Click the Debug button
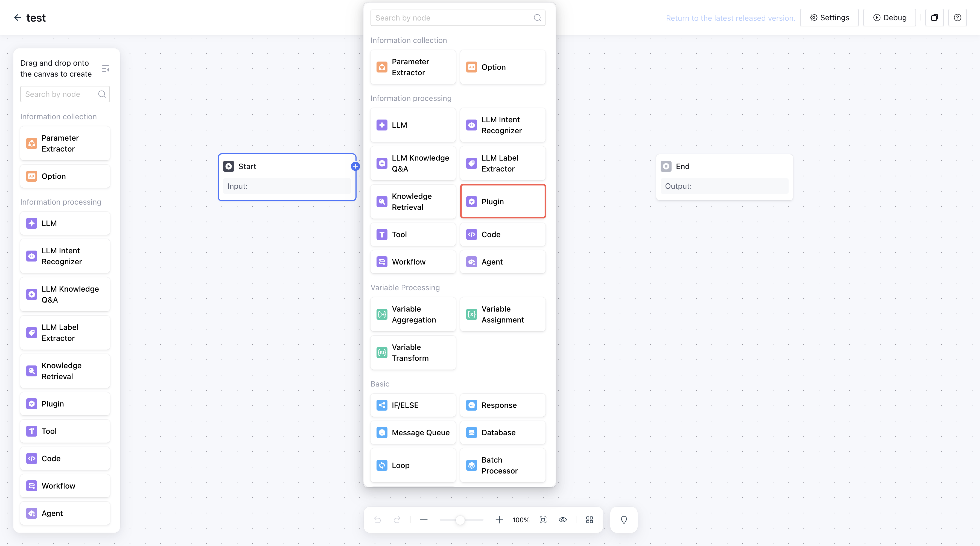This screenshot has width=980, height=546. (x=889, y=18)
